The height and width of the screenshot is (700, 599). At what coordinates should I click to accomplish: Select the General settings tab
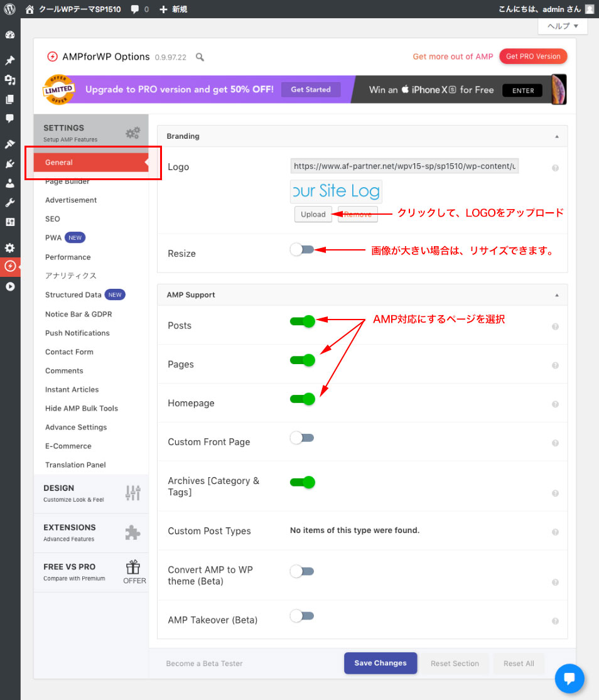click(91, 163)
